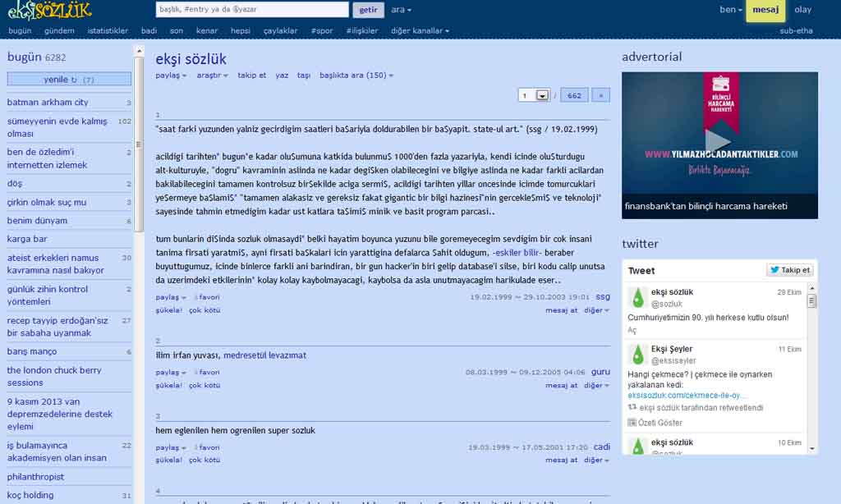Click the -eskiler bilir- link
841x504 pixels.
point(517,253)
